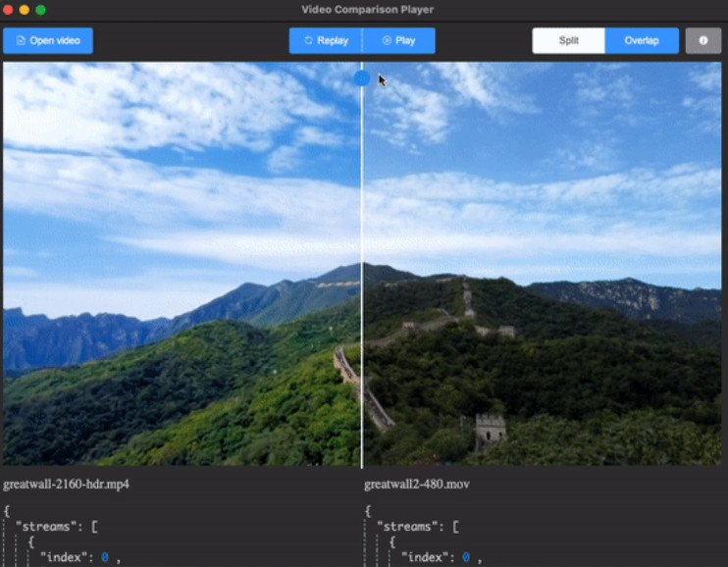
Task: Click the Replay button
Action: pyautogui.click(x=326, y=40)
